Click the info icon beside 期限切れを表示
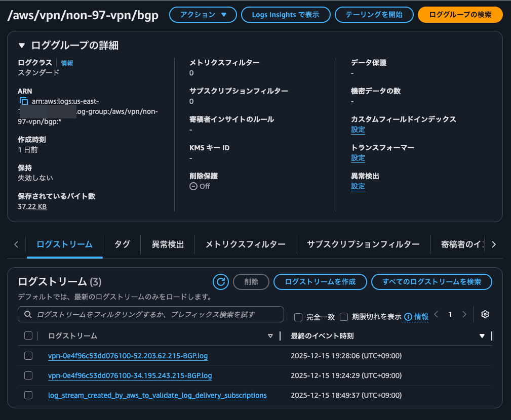This screenshot has width=511, height=420. tap(408, 316)
